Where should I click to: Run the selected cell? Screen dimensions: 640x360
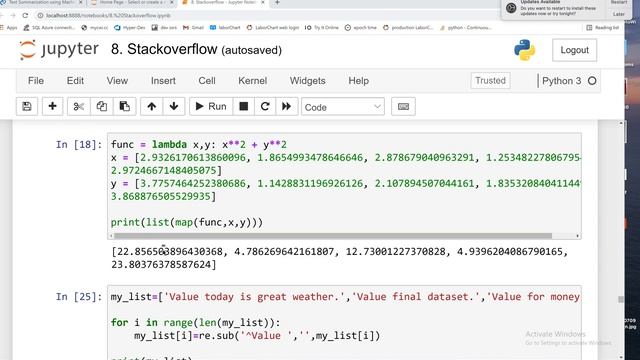211,107
